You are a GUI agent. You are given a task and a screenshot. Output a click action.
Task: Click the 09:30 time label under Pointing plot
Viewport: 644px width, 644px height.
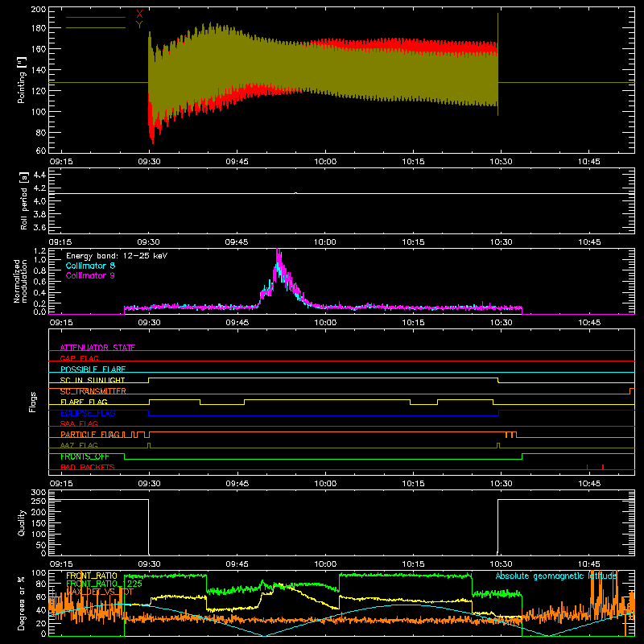click(x=149, y=162)
